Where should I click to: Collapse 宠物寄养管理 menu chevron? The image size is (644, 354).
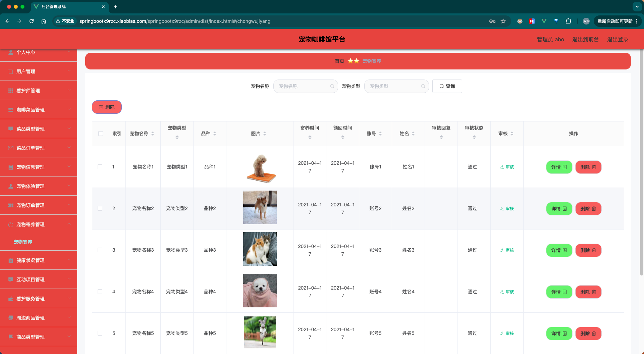69,224
